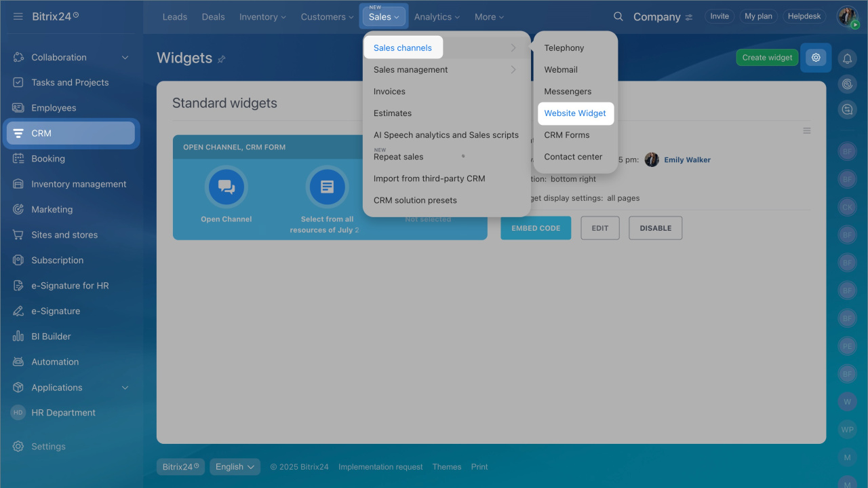Image resolution: width=868 pixels, height=488 pixels.
Task: Click the notifications bell icon
Action: click(x=847, y=59)
